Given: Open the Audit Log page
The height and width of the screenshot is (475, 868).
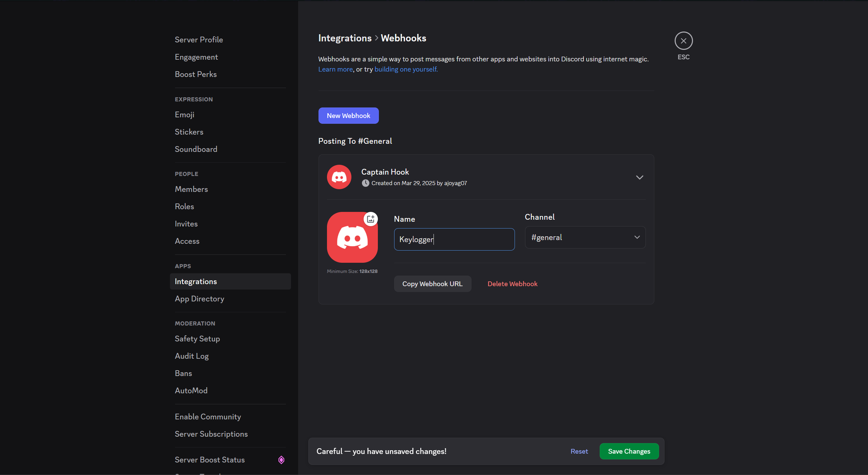Looking at the screenshot, I should [x=192, y=356].
